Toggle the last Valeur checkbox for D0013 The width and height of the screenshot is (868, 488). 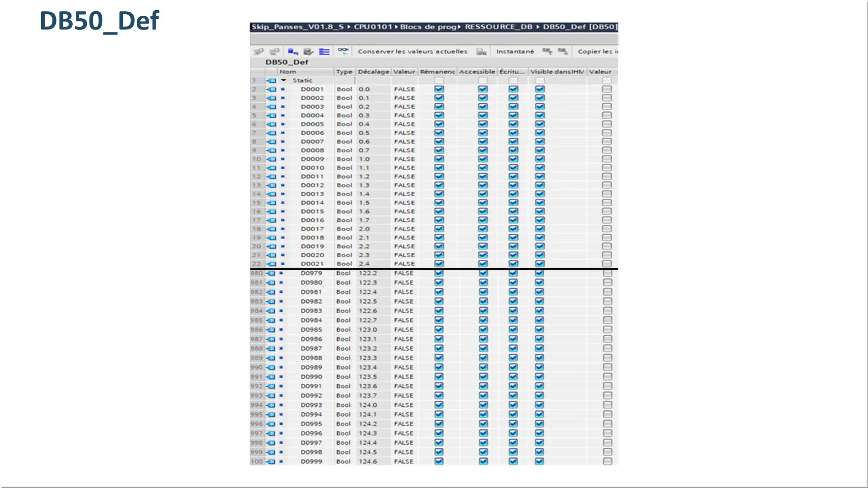(x=607, y=194)
